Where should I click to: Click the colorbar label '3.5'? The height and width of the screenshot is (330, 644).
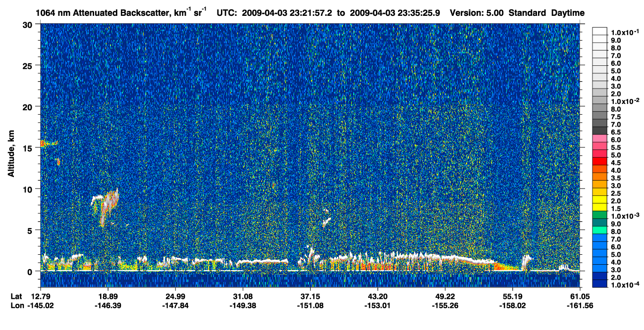[x=617, y=178]
